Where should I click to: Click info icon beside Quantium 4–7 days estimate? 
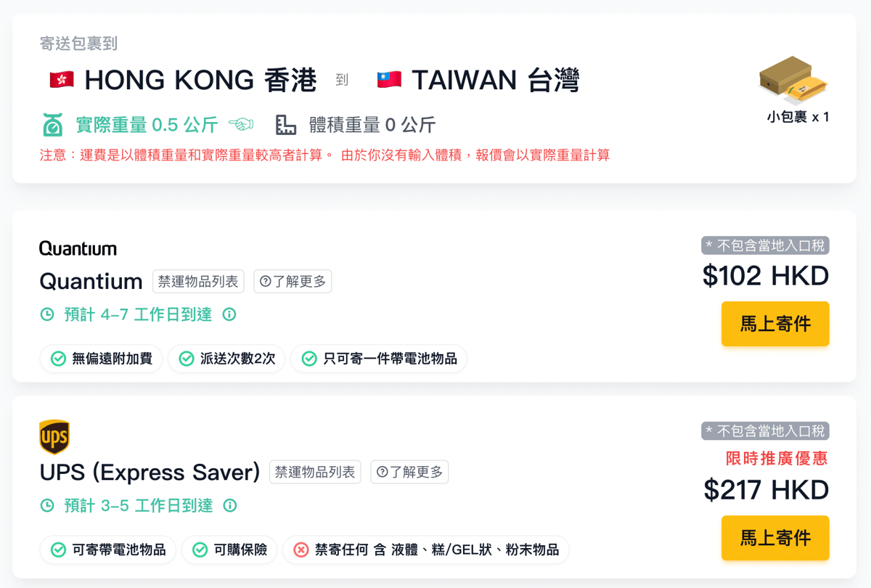[229, 314]
